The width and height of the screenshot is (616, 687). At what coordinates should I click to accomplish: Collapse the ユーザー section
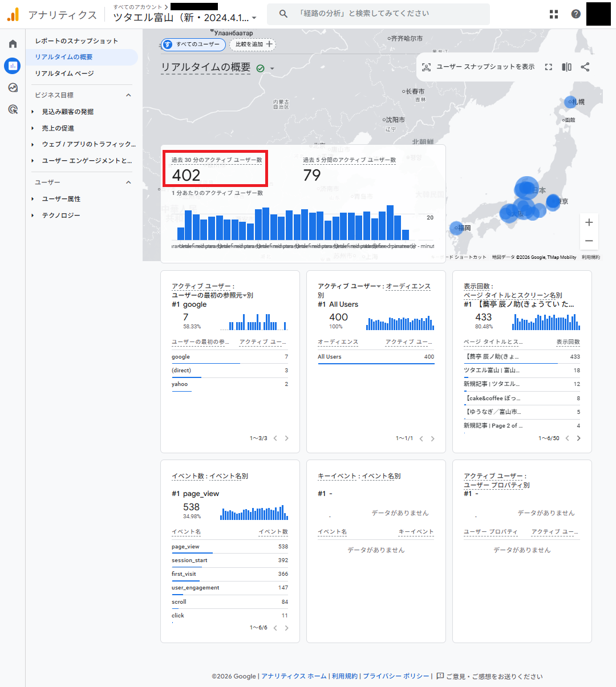(128, 182)
